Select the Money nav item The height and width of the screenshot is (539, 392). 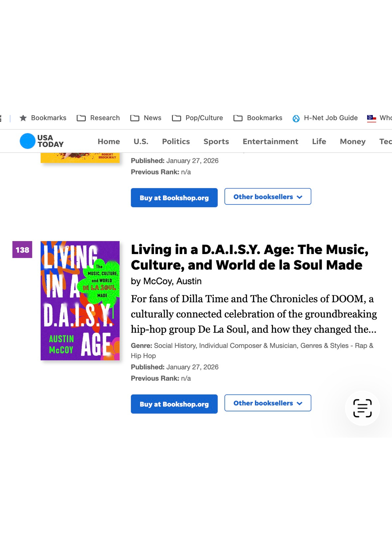tap(352, 142)
